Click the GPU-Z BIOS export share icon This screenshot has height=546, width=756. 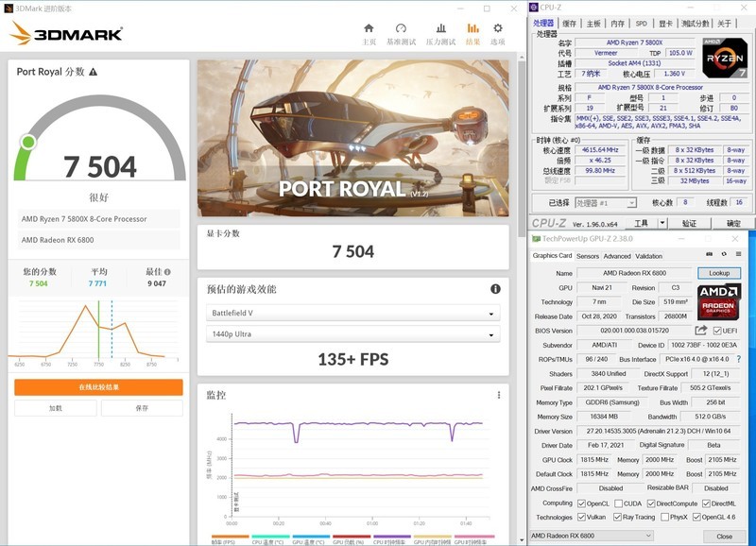[x=701, y=331]
